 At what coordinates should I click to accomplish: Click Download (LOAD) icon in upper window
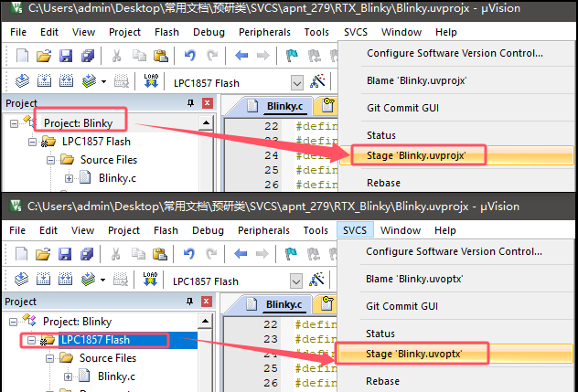151,82
